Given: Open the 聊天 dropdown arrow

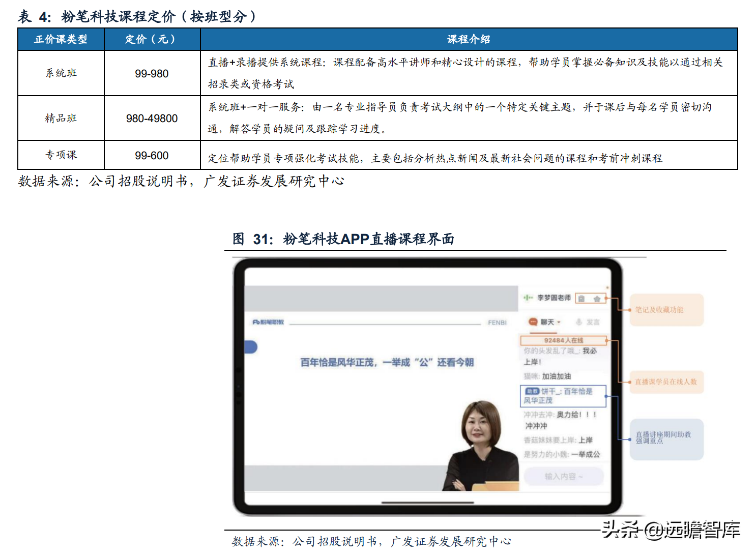Looking at the screenshot, I should click(559, 322).
